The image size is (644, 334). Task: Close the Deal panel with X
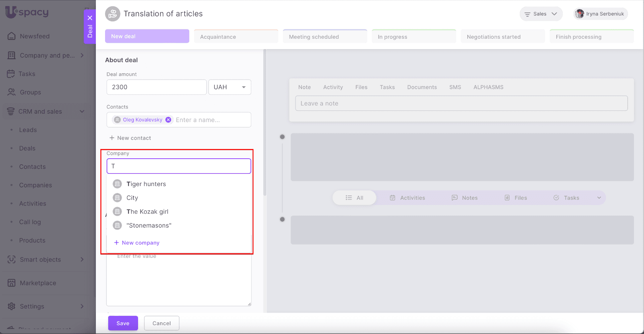point(90,18)
